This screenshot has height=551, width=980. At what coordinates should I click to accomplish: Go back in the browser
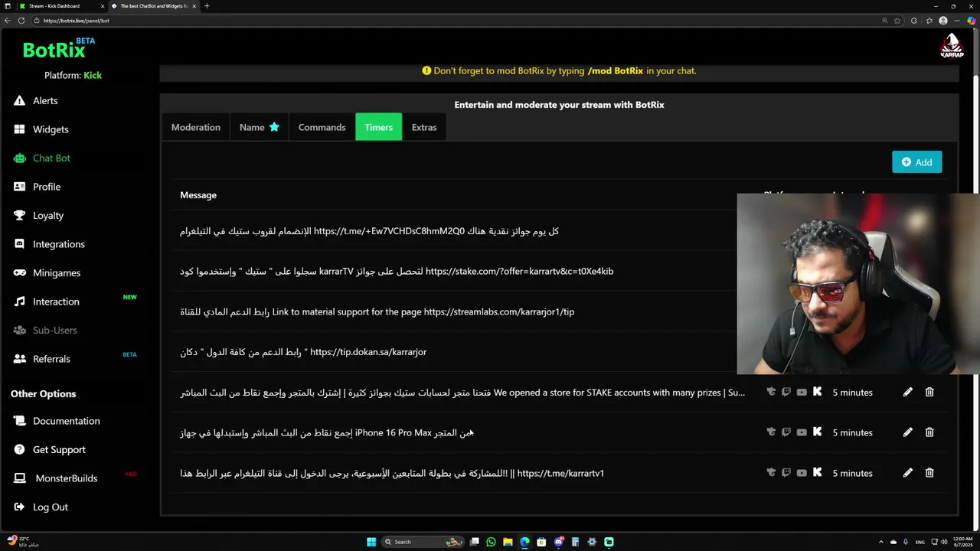(8, 21)
